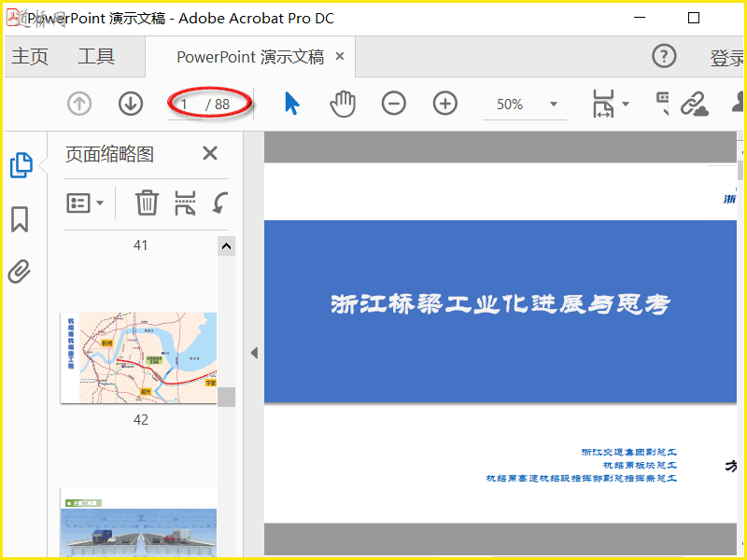Close the 页面缩略图 panel

(210, 154)
